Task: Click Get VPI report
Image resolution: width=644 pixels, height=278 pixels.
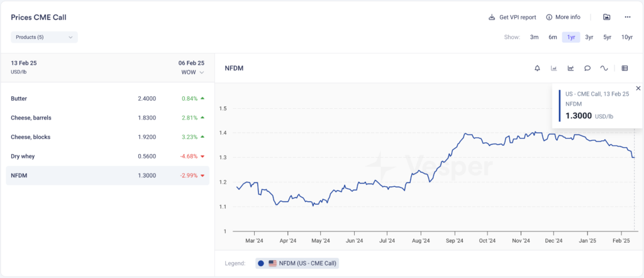Action: click(512, 17)
